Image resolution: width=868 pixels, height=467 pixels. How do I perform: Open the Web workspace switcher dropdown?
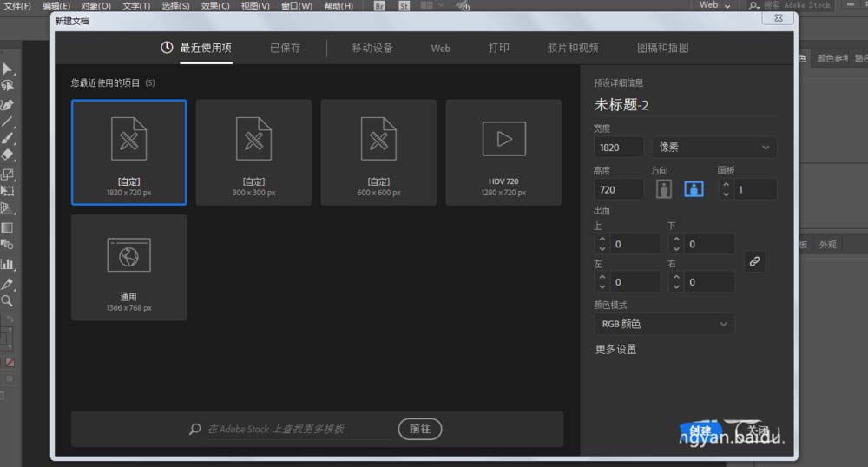click(714, 5)
